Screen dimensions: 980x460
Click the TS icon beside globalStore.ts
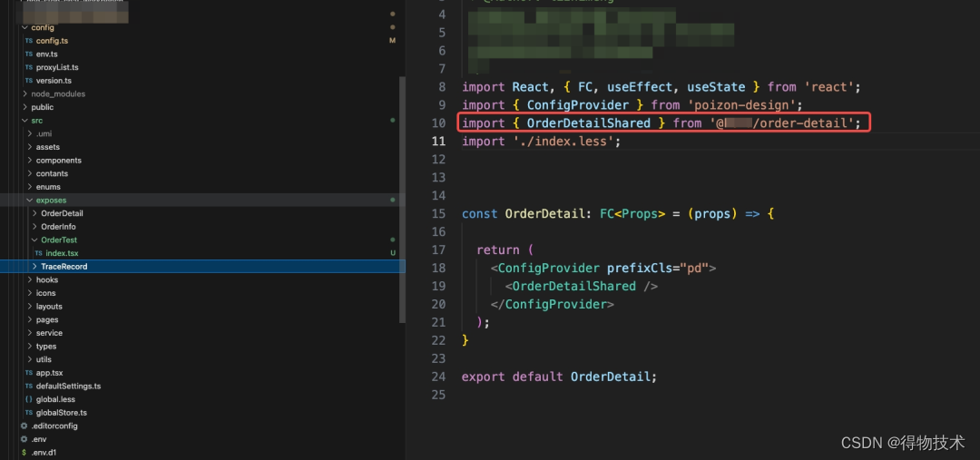click(x=29, y=413)
